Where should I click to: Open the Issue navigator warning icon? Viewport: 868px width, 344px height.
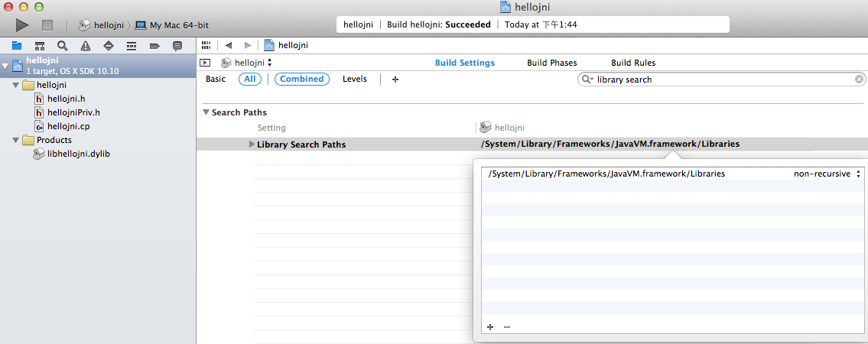85,46
